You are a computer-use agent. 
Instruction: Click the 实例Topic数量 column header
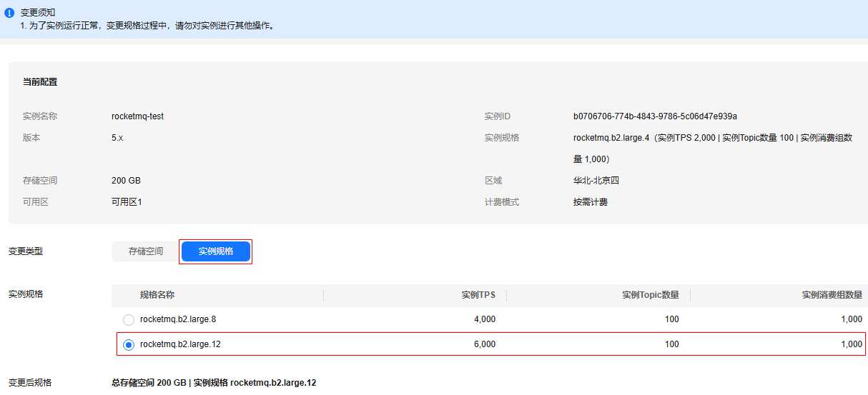coord(651,295)
